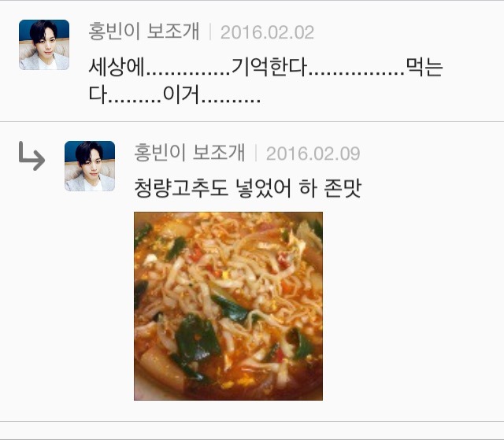Viewport: 504px width, 440px height.
Task: Click the word 세상에 in top comment
Action: (117, 67)
